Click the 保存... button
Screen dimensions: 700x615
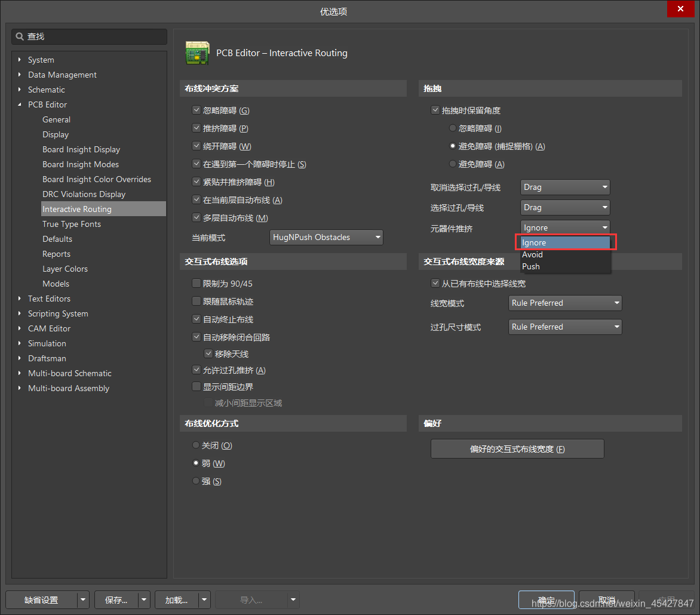tap(116, 600)
